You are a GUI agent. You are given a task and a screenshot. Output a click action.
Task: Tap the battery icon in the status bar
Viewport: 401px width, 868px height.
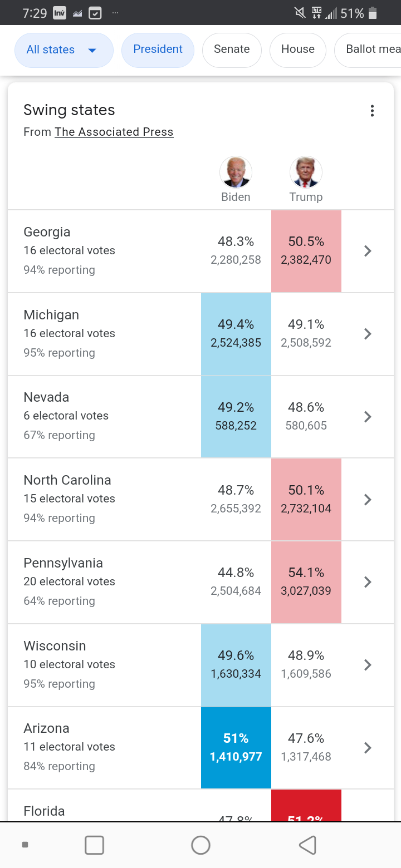point(373,13)
